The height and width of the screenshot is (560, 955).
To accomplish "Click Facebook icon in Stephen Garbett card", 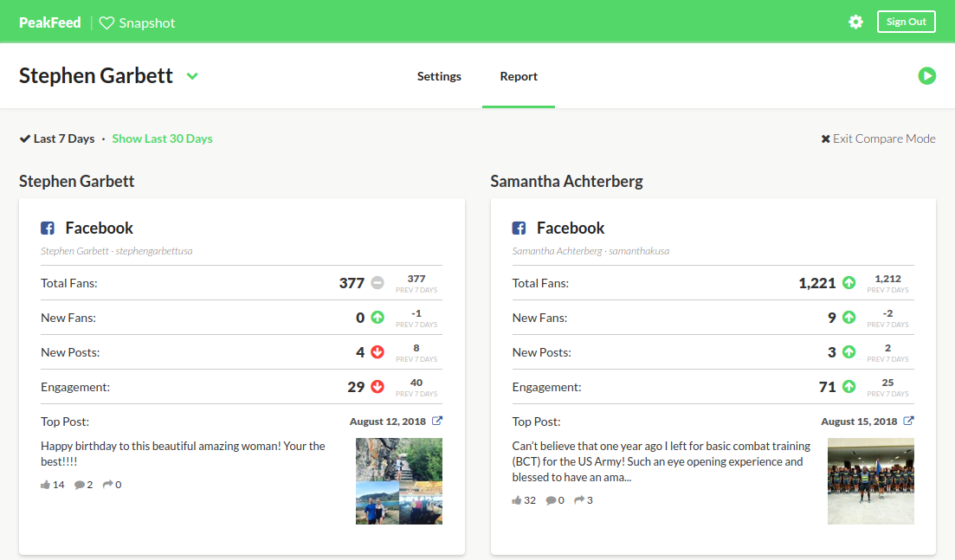I will 48,229.
